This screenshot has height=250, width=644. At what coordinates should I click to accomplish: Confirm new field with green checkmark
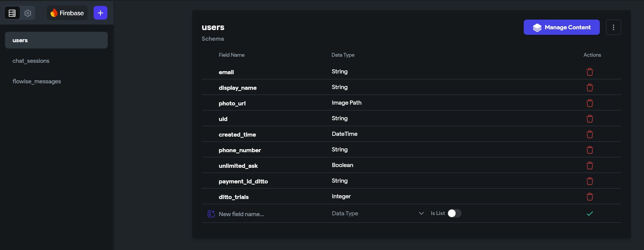(590, 213)
